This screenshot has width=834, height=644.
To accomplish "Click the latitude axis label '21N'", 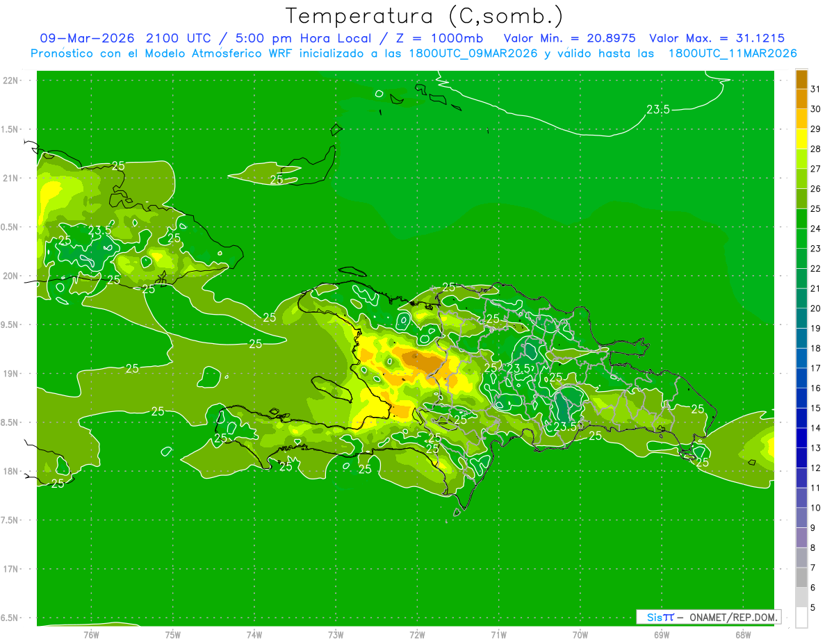I will pyautogui.click(x=10, y=178).
